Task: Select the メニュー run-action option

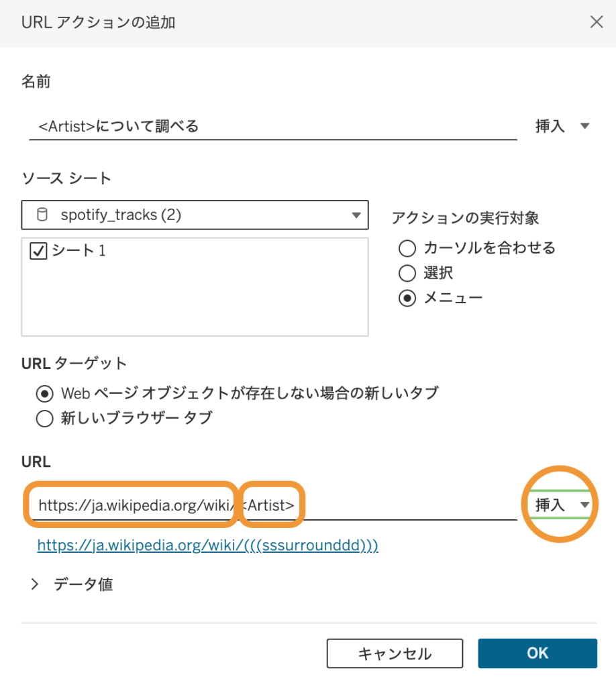Action: [407, 297]
